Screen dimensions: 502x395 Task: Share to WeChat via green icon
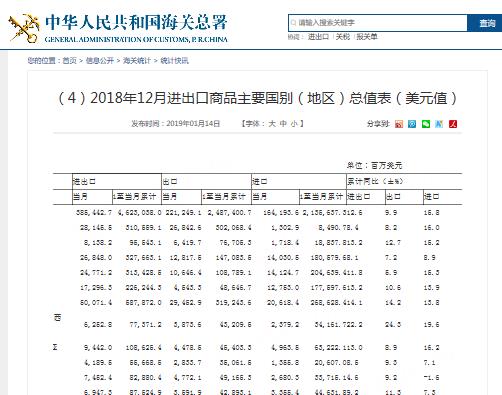point(426,124)
